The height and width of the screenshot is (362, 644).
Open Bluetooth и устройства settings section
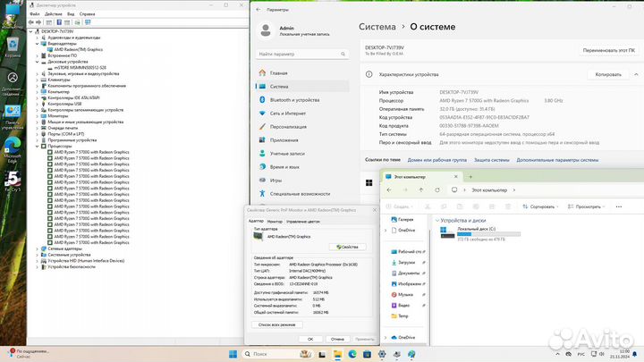(x=294, y=100)
